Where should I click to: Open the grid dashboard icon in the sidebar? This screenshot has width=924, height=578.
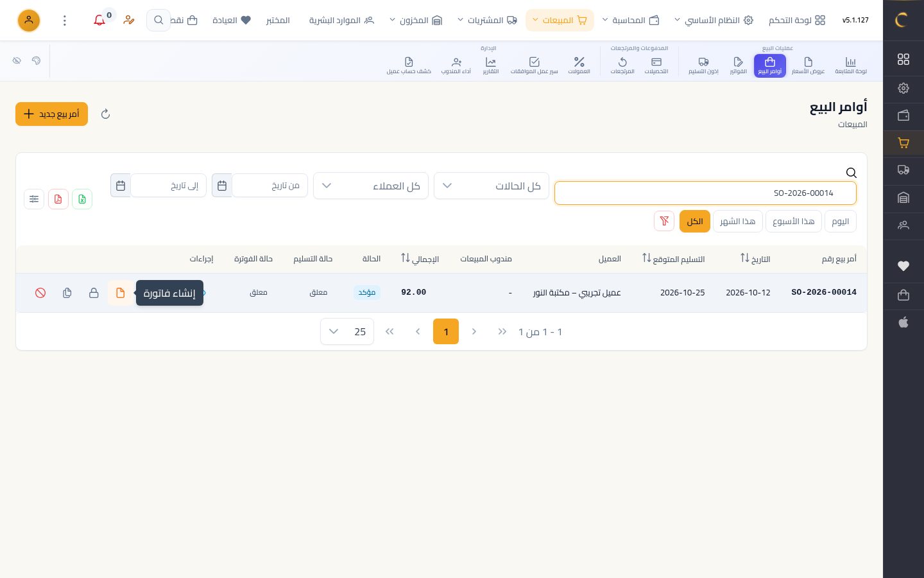pos(903,59)
